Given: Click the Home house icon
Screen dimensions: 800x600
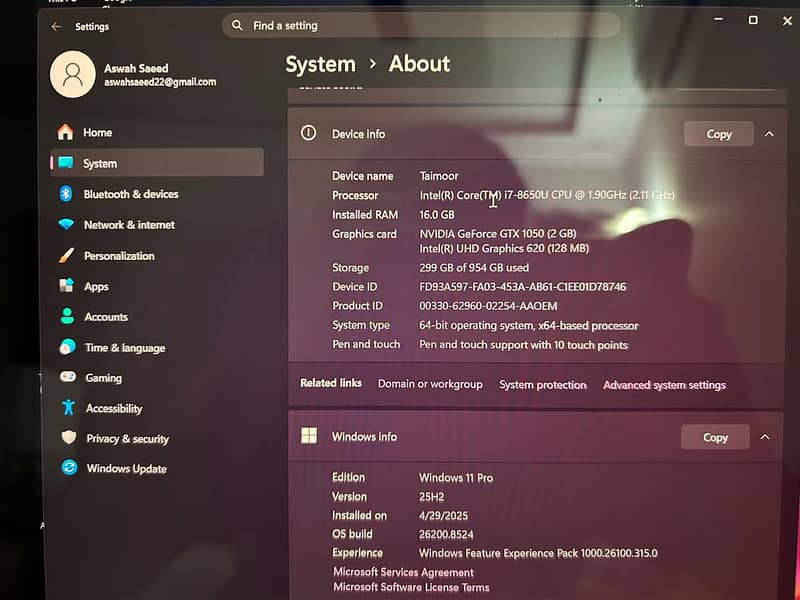Looking at the screenshot, I should click(x=65, y=132).
